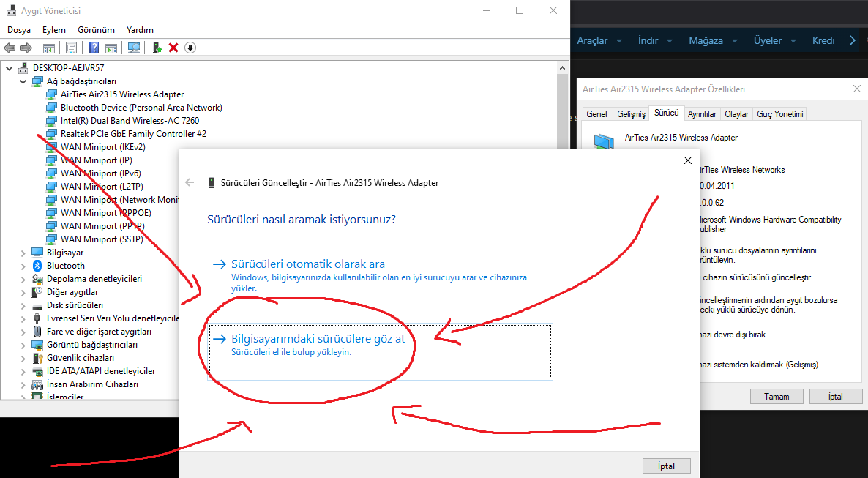Switch to the Olaylar tab
The image size is (868, 478).
(737, 114)
